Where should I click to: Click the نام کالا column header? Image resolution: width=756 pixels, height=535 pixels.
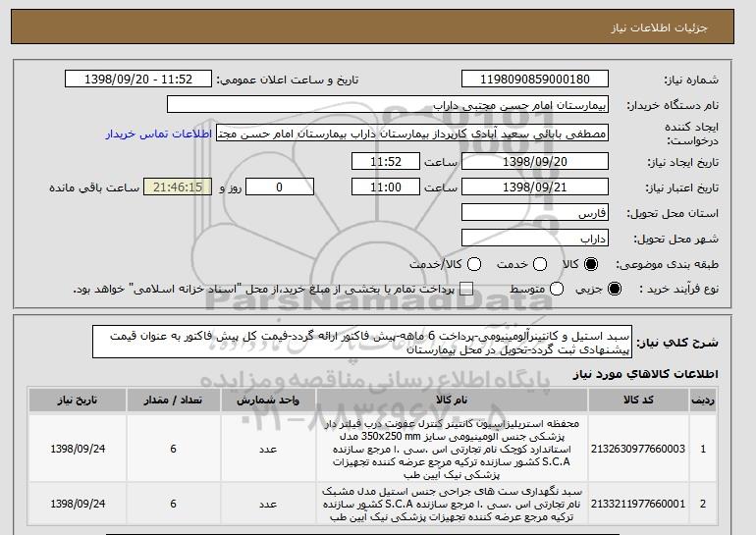tap(452, 401)
